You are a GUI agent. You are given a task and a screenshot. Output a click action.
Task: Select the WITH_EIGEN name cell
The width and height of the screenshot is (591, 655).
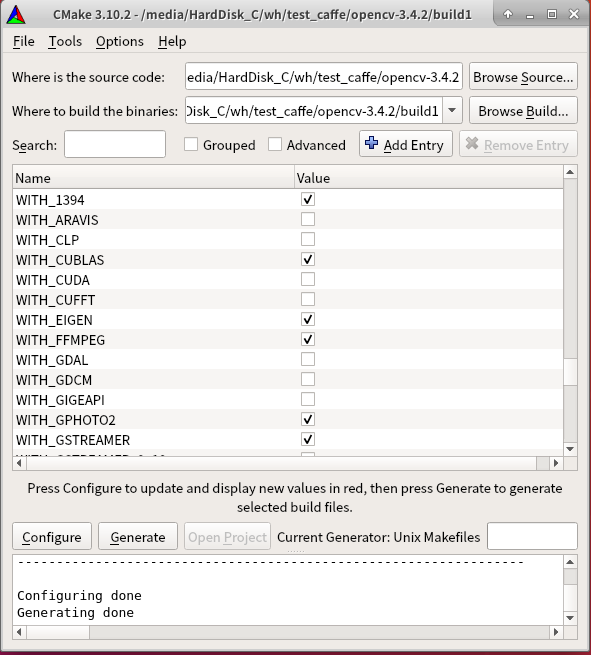[x=154, y=320]
